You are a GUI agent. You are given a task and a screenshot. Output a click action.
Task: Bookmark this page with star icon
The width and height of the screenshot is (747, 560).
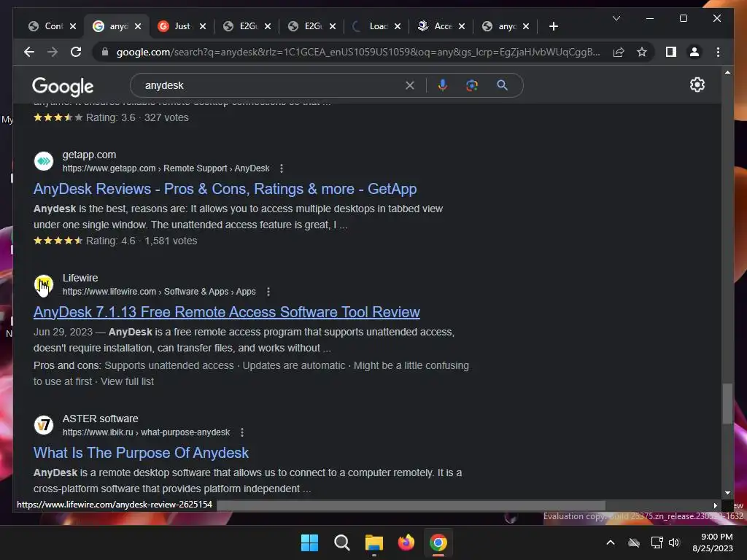pos(642,52)
